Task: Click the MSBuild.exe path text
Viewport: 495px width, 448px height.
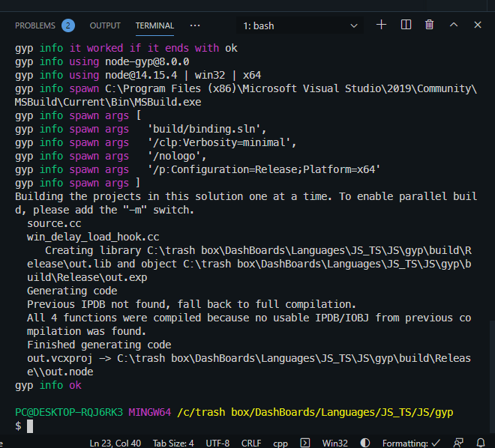Action: coord(108,102)
